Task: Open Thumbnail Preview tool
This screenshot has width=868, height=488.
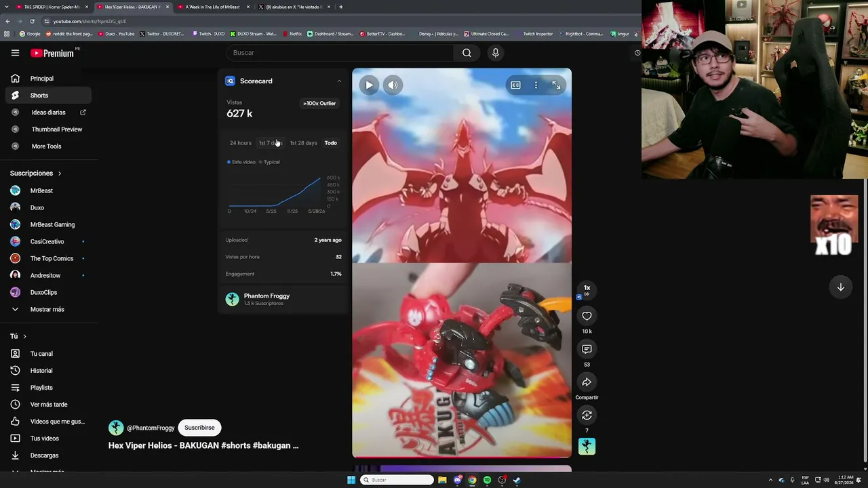Action: pos(48,129)
